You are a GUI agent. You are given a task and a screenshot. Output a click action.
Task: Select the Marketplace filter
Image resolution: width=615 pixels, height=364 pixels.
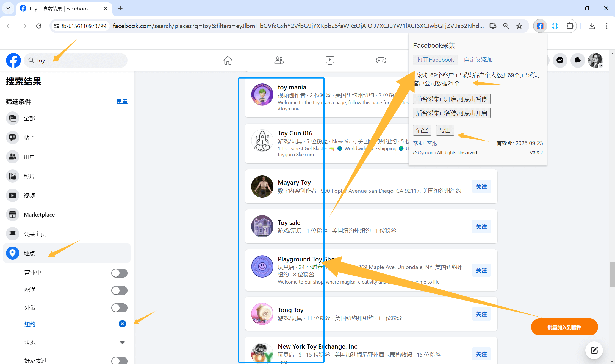(x=67, y=215)
